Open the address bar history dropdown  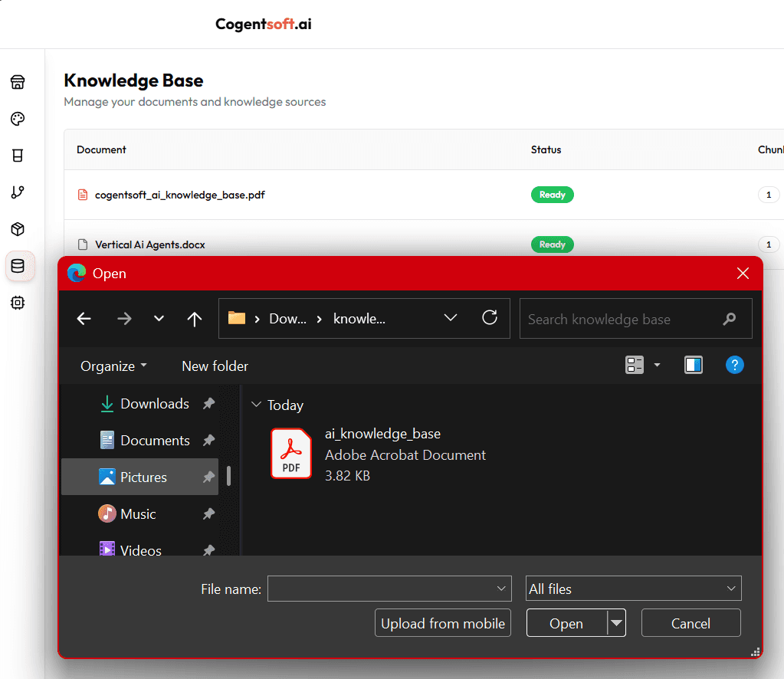click(451, 318)
